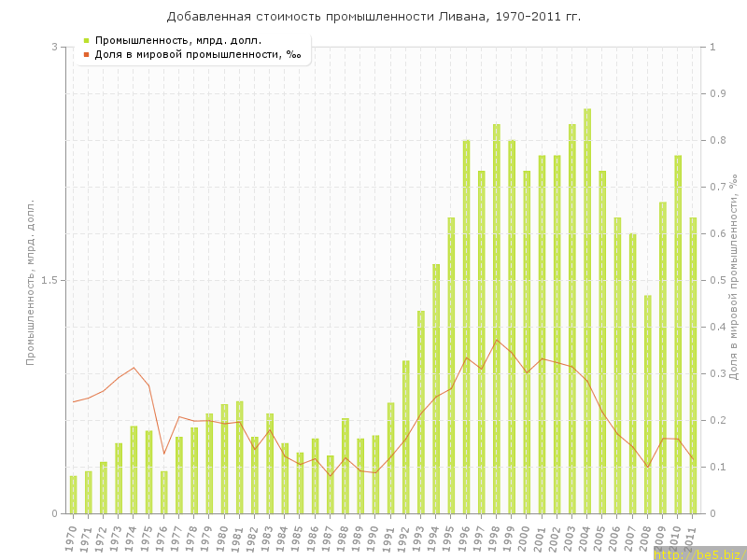
Task: Click the chart title about Lebanon industry
Action: tap(373, 16)
